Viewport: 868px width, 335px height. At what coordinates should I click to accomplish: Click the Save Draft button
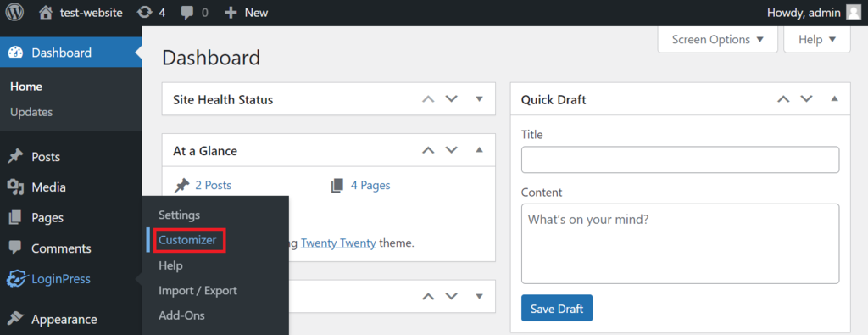557,309
